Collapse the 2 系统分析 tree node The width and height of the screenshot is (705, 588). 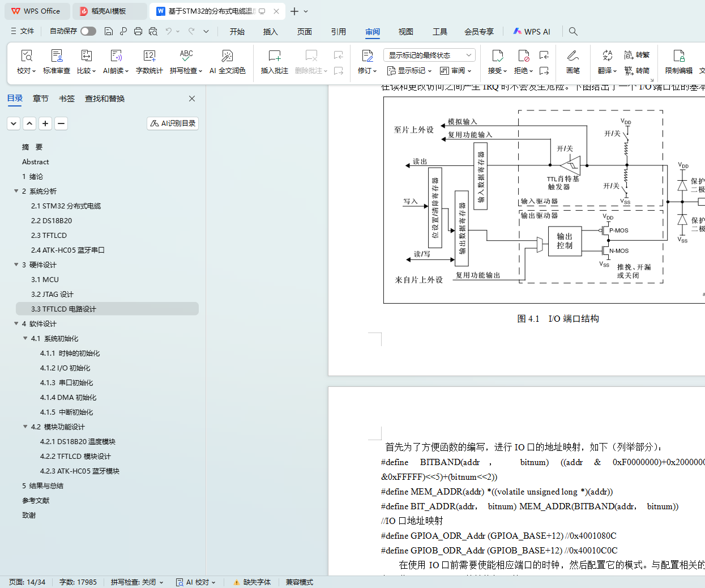[x=16, y=191]
